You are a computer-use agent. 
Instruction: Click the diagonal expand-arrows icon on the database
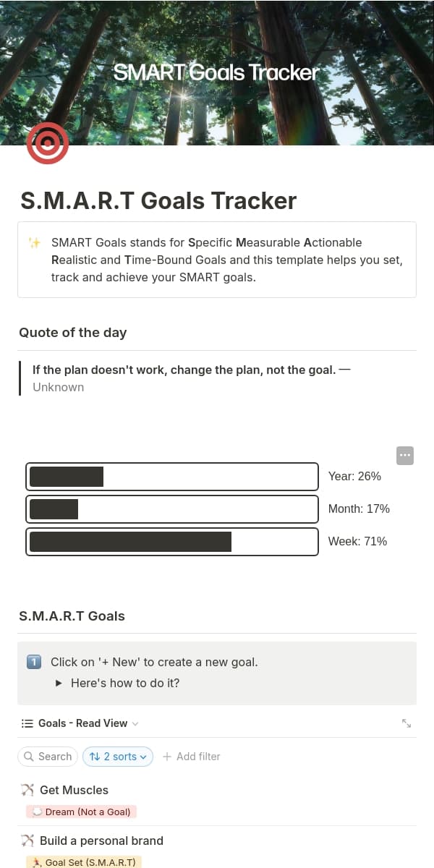pyautogui.click(x=407, y=723)
